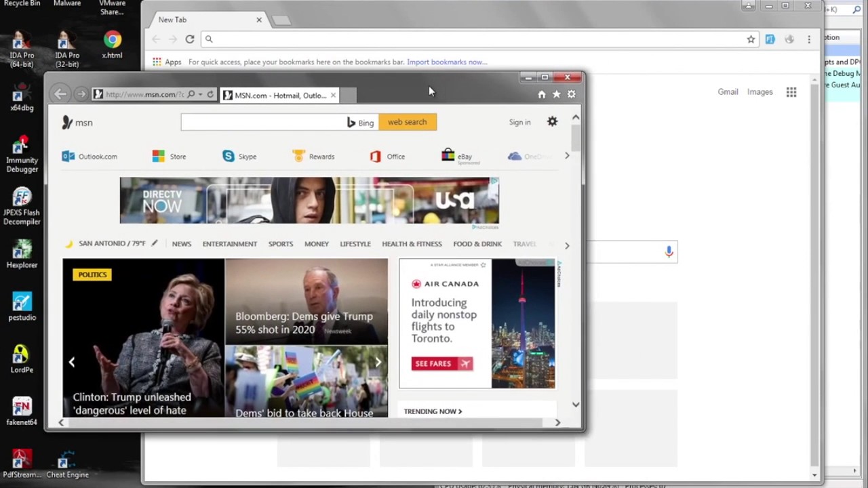Image resolution: width=868 pixels, height=488 pixels.
Task: Close the New Tab tab in Chrome
Action: point(259,20)
